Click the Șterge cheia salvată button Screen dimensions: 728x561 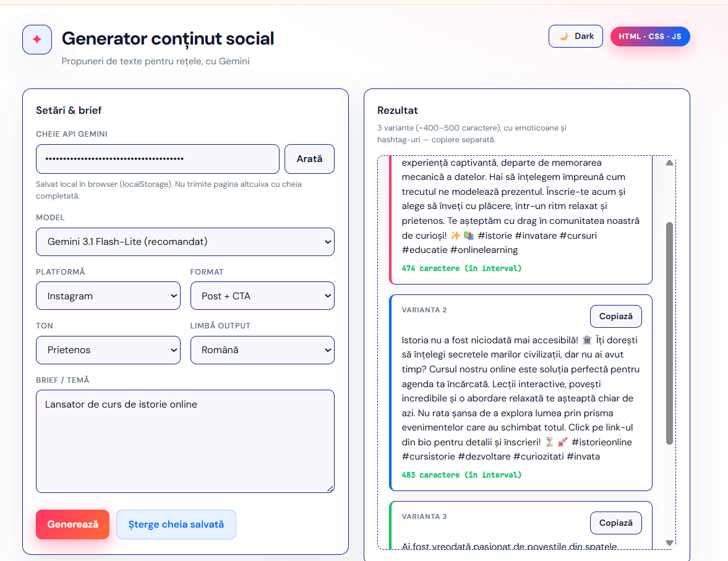click(176, 525)
